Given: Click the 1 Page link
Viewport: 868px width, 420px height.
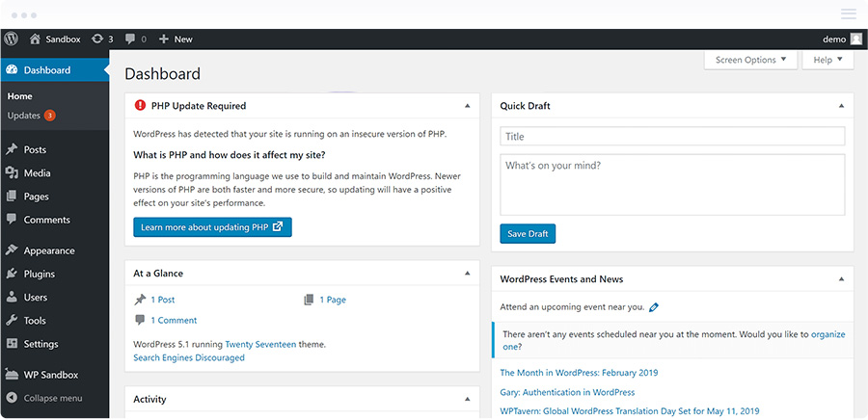Looking at the screenshot, I should point(333,300).
